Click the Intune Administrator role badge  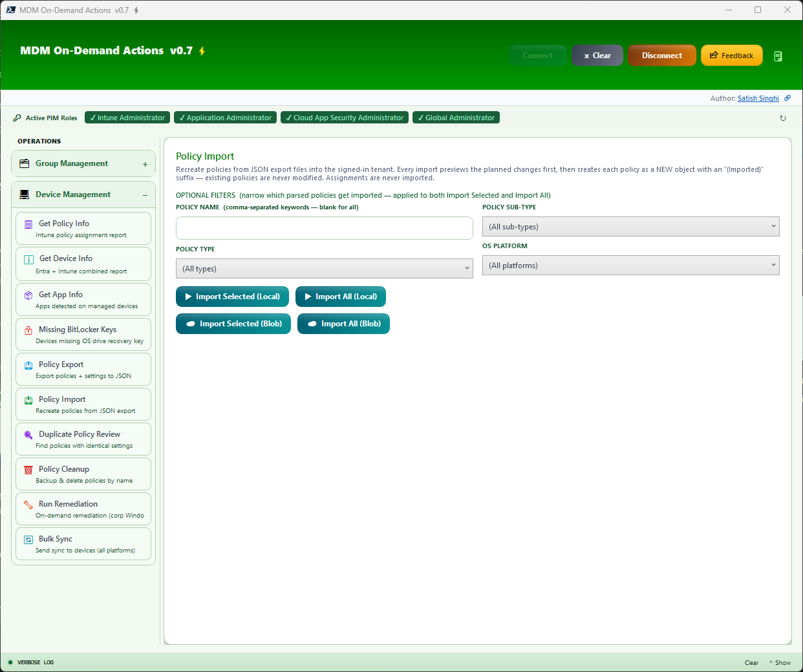tap(127, 118)
